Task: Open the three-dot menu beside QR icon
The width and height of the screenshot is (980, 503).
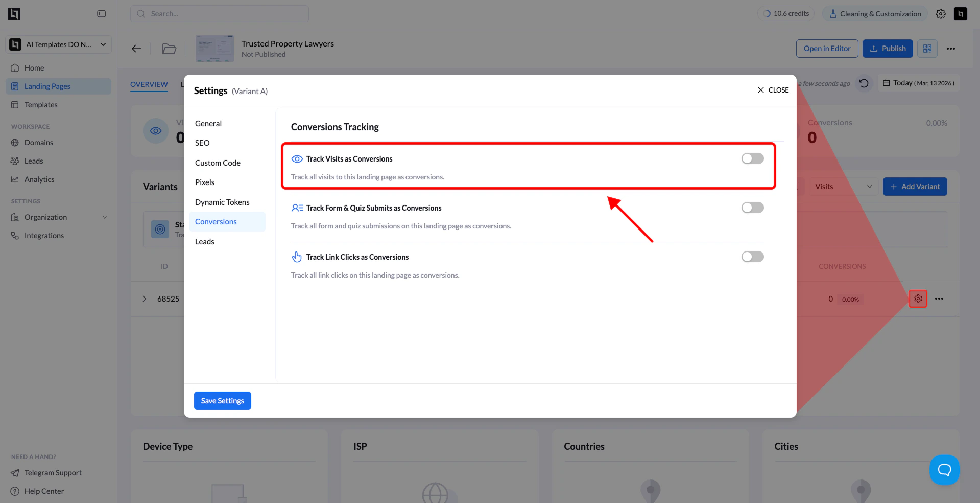Action: [x=951, y=49]
